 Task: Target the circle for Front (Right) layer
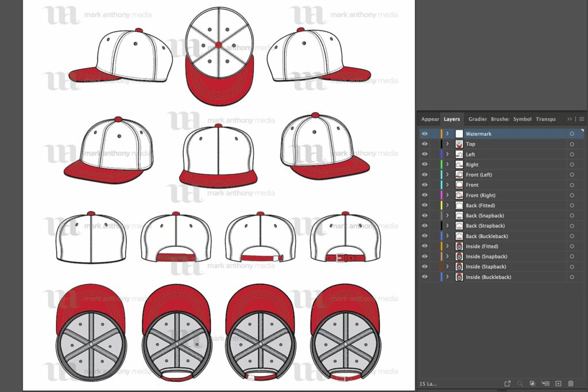tap(572, 195)
